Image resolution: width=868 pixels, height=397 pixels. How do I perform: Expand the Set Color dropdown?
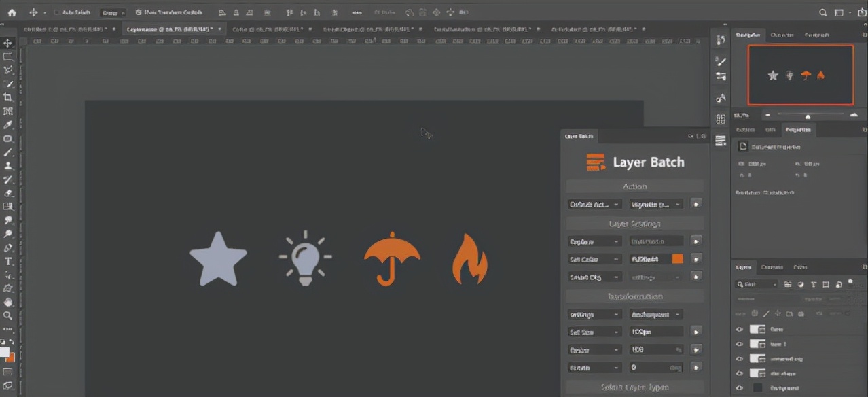pos(594,259)
